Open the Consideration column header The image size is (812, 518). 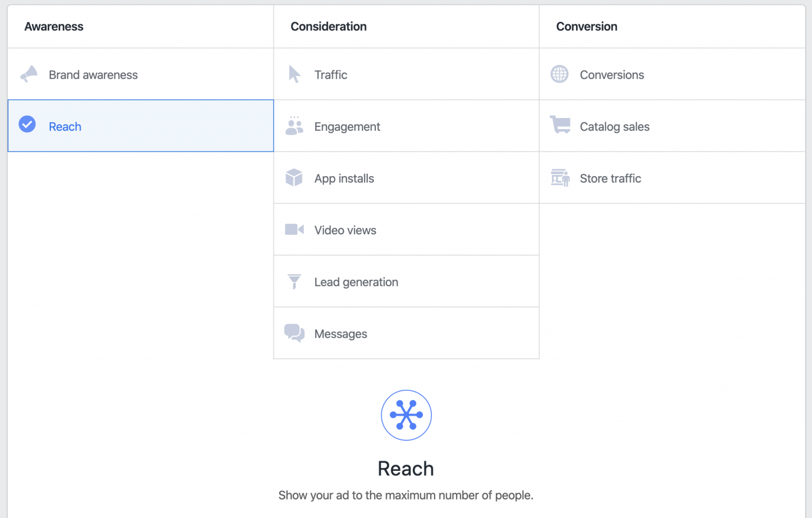click(328, 26)
